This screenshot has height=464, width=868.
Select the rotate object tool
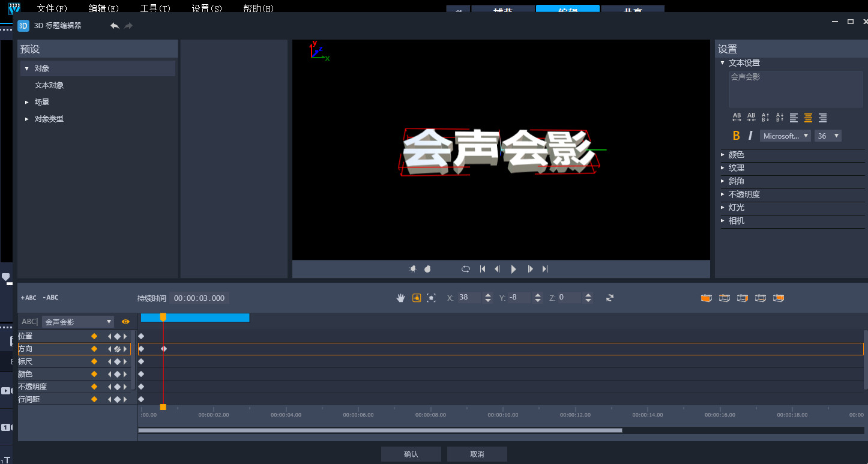(x=417, y=298)
